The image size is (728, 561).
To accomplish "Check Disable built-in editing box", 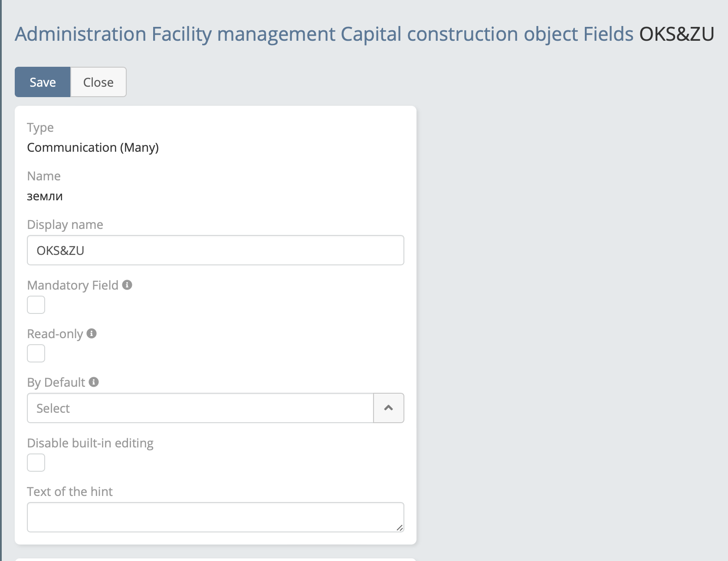I will point(36,463).
